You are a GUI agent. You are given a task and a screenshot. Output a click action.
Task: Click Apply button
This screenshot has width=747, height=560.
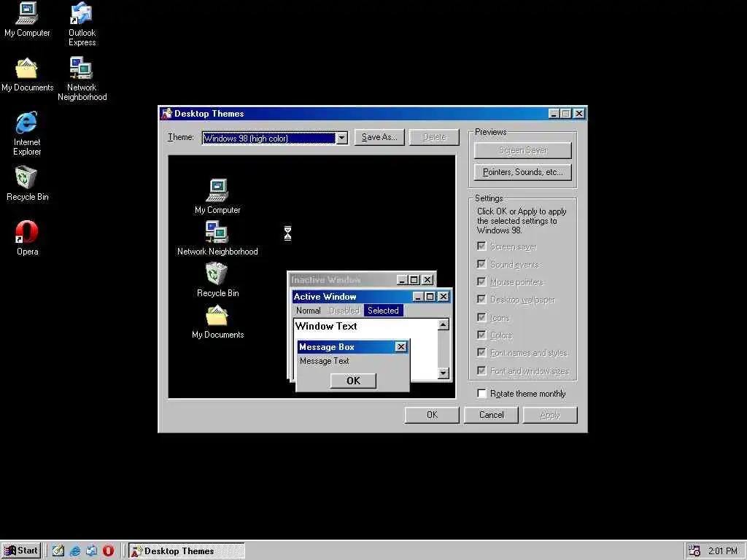point(550,415)
